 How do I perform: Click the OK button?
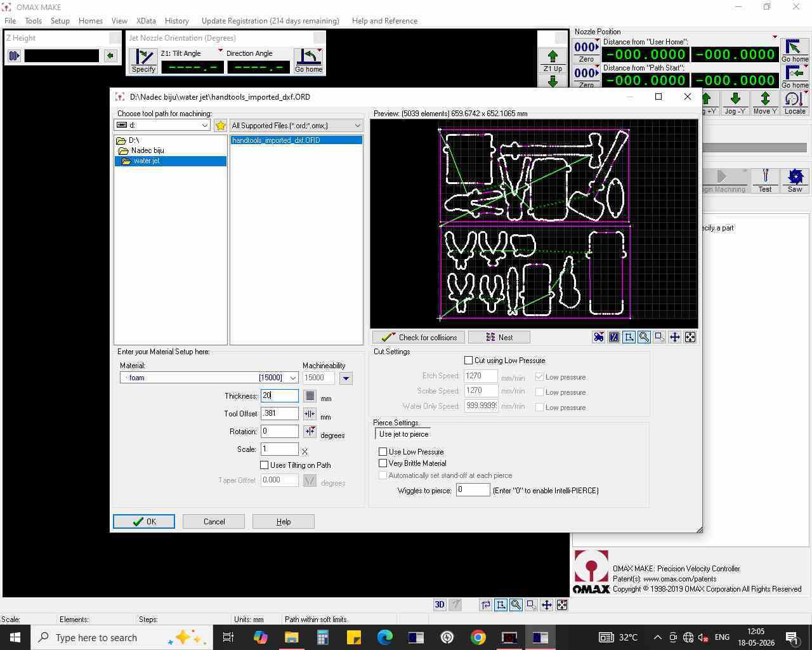[144, 522]
